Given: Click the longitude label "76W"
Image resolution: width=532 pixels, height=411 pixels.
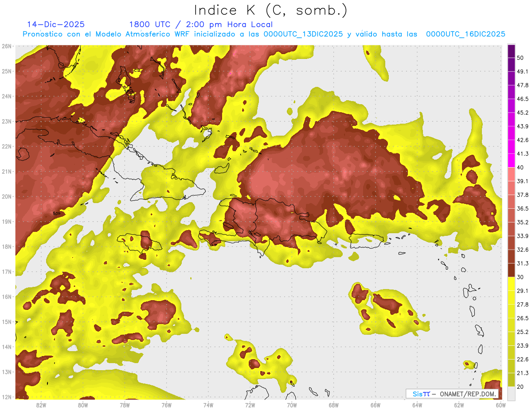Looking at the screenshot, I should (167, 405).
